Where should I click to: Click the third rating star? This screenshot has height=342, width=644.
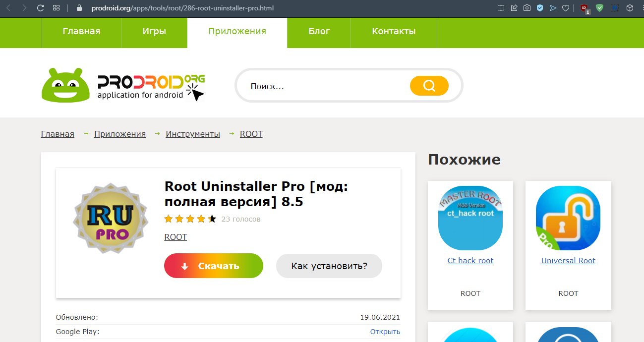[190, 219]
